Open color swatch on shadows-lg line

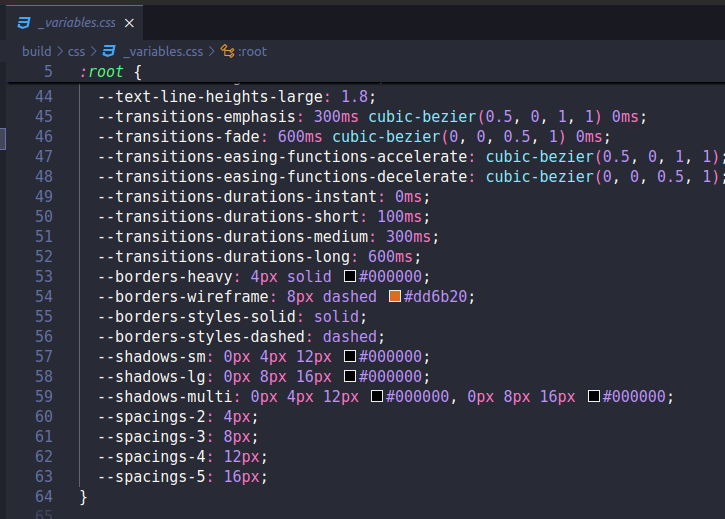coord(350,376)
